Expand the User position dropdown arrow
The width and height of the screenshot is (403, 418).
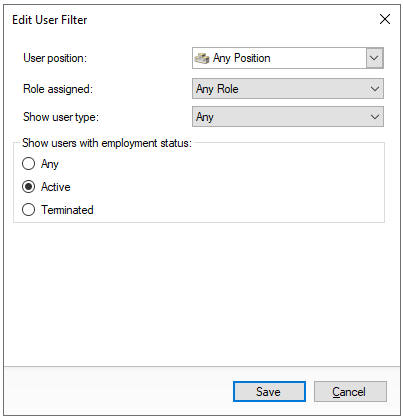[374, 58]
